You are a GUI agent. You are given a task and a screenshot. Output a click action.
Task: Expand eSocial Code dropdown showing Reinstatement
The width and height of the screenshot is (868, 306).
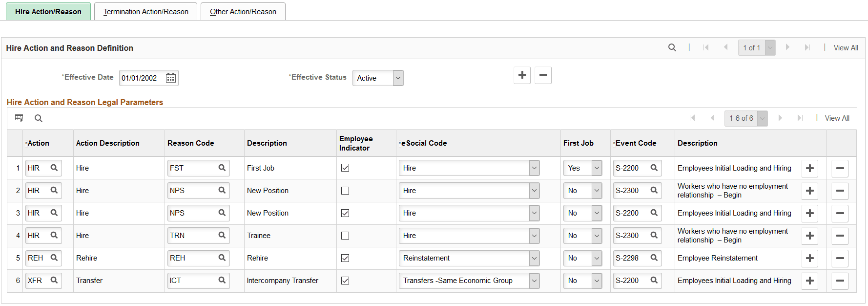534,258
